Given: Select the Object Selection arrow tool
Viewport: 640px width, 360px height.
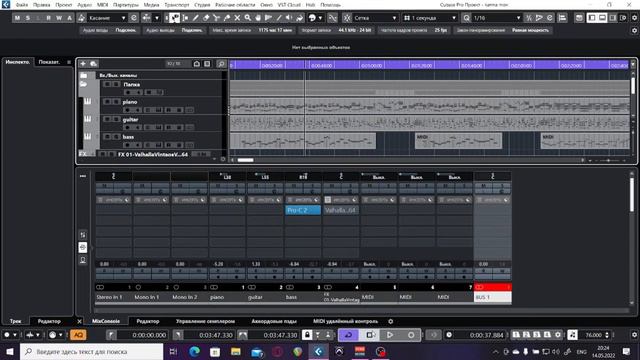Looking at the screenshot, I should point(175,18).
